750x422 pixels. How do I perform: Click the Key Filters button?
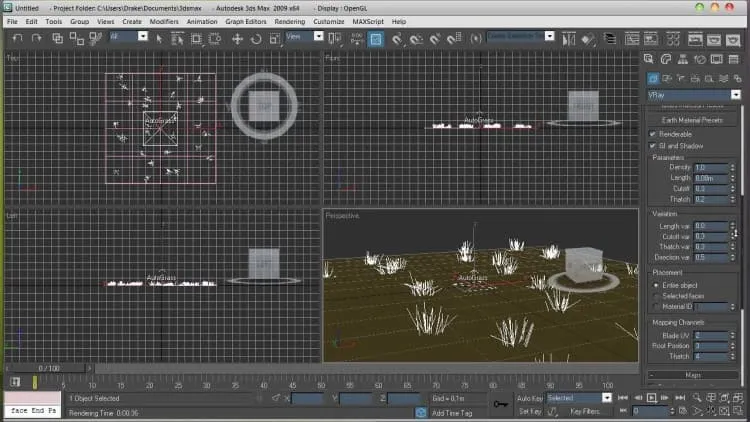pyautogui.click(x=585, y=411)
